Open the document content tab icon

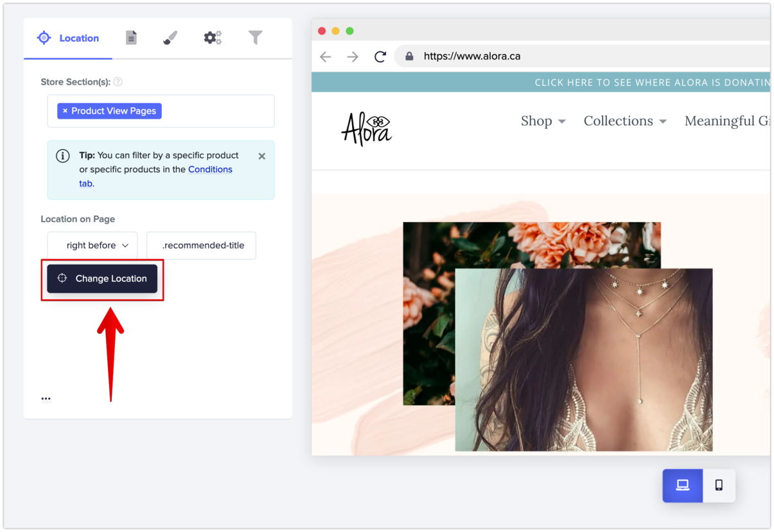(x=131, y=39)
